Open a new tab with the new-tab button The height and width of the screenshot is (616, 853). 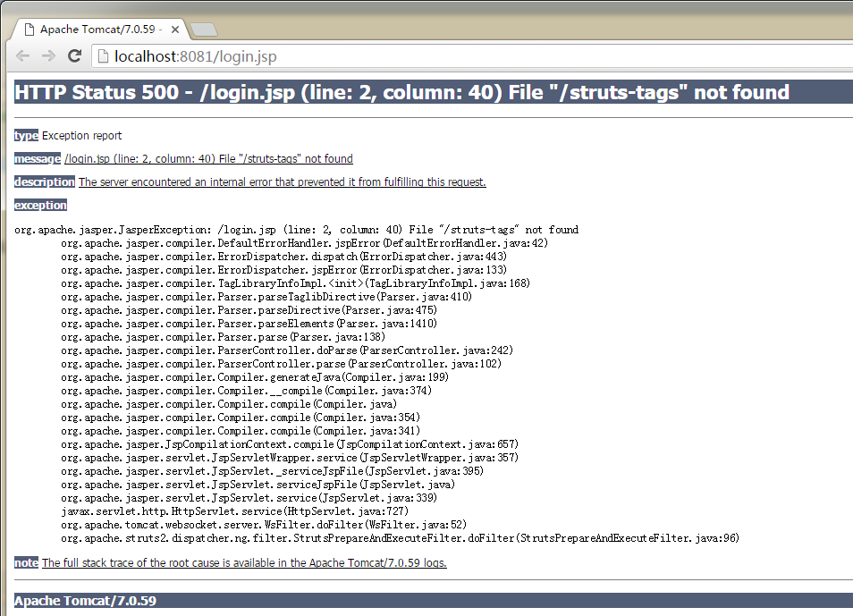coord(205,30)
